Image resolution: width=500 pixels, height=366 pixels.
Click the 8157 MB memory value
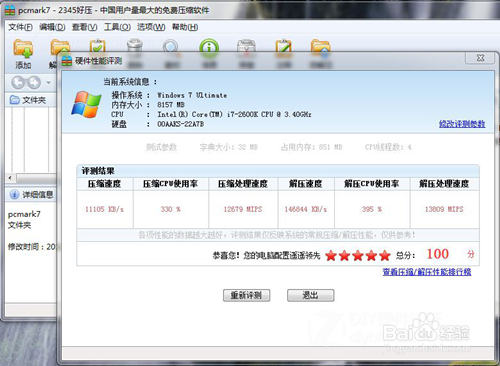coord(171,105)
